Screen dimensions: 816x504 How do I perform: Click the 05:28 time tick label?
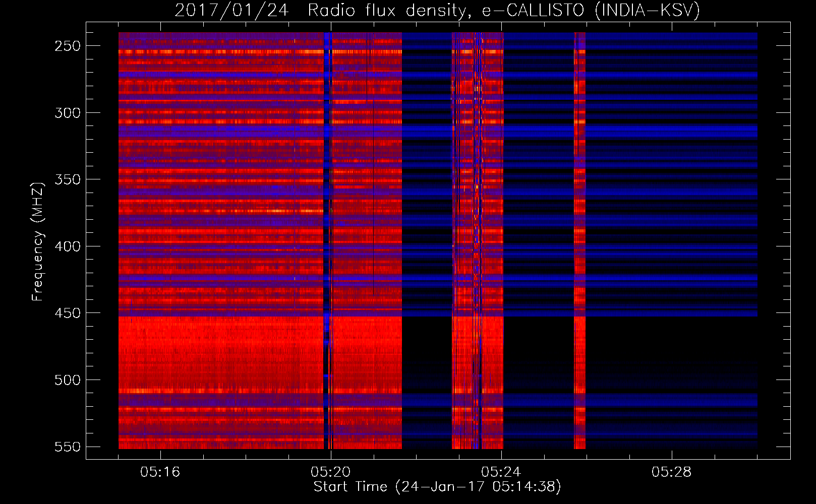(x=672, y=472)
